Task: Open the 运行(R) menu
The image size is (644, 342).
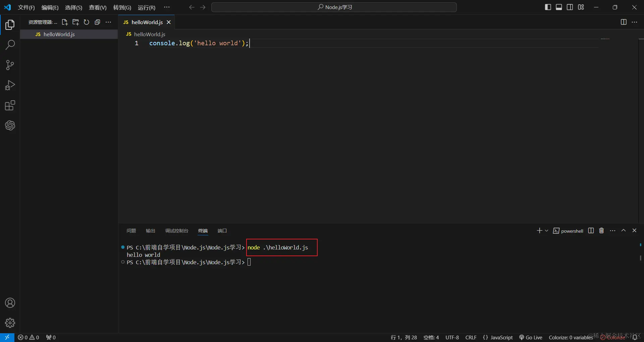Action: (x=147, y=7)
